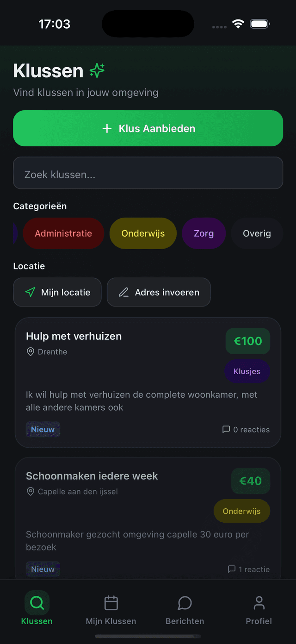Click the Adres invoeren button
The width and height of the screenshot is (296, 644).
pyautogui.click(x=159, y=292)
